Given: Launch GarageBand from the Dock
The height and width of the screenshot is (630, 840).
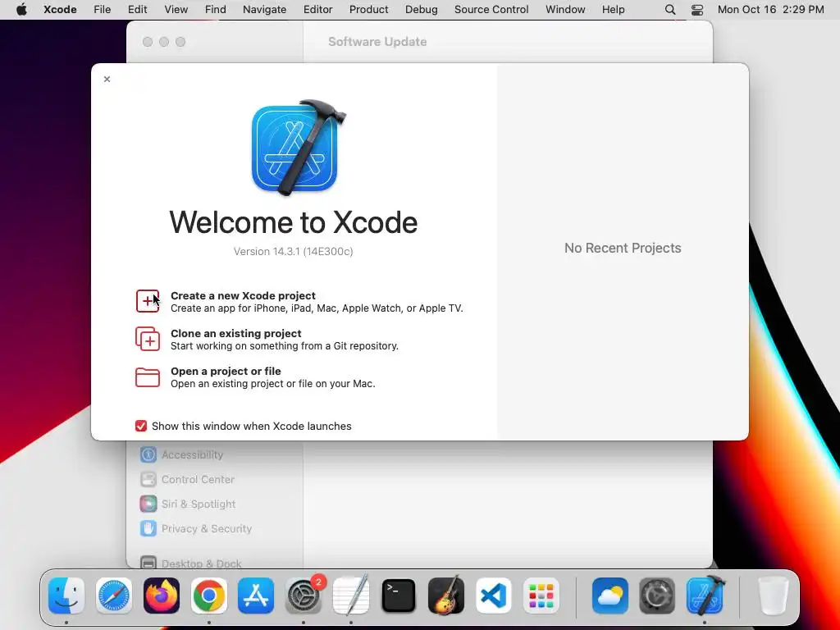Looking at the screenshot, I should [x=446, y=596].
